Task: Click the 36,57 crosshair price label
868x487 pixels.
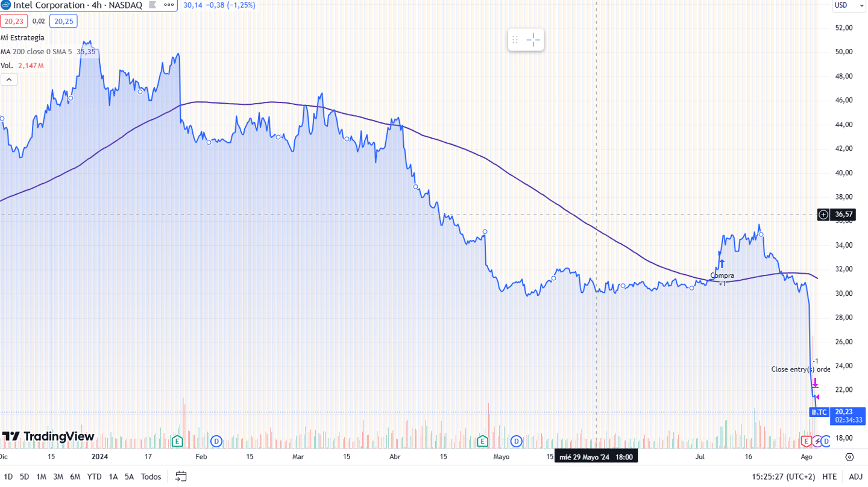Action: pyautogui.click(x=843, y=215)
